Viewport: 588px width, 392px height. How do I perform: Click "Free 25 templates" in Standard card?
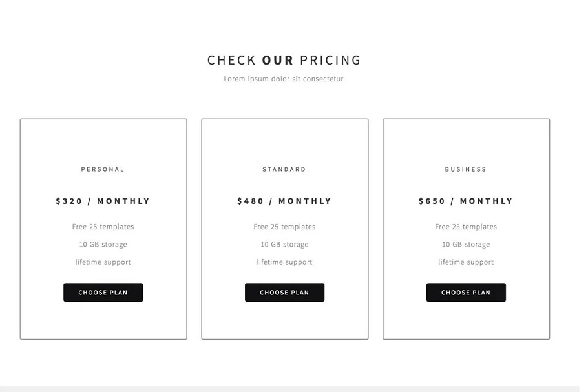[x=284, y=227]
